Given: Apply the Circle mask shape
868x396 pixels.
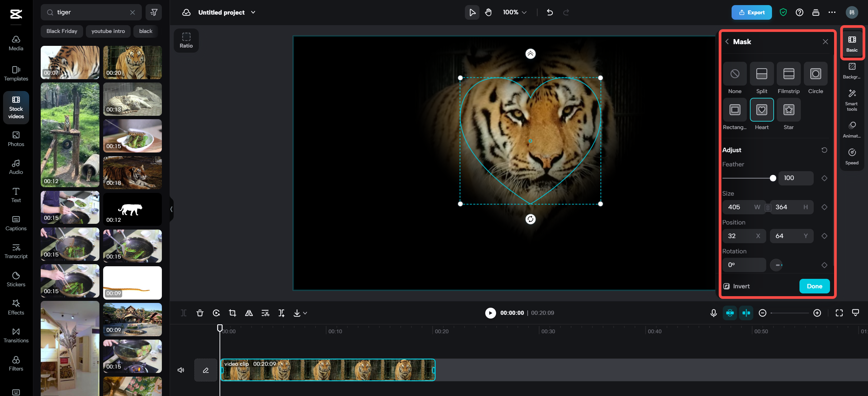Looking at the screenshot, I should (x=815, y=74).
